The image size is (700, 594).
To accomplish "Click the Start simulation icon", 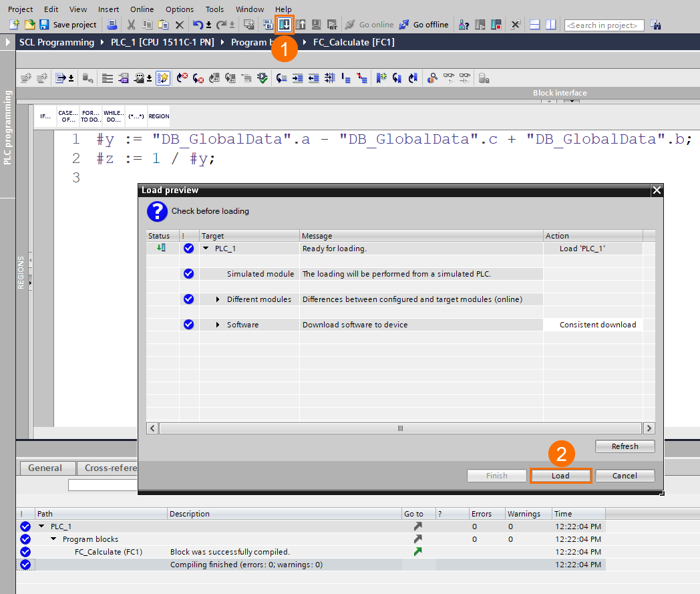I will [x=316, y=25].
